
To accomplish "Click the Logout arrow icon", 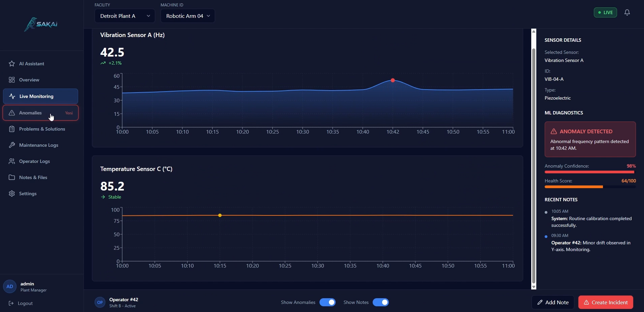I will pyautogui.click(x=11, y=303).
